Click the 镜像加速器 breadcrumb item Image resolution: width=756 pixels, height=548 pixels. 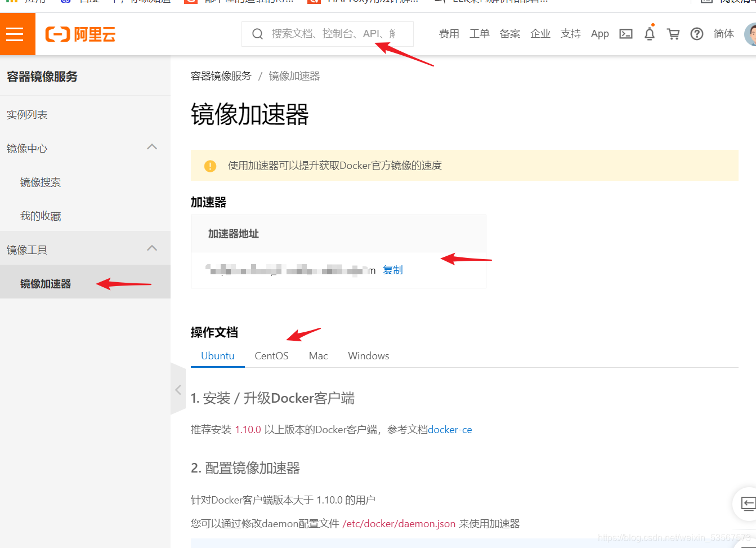294,76
